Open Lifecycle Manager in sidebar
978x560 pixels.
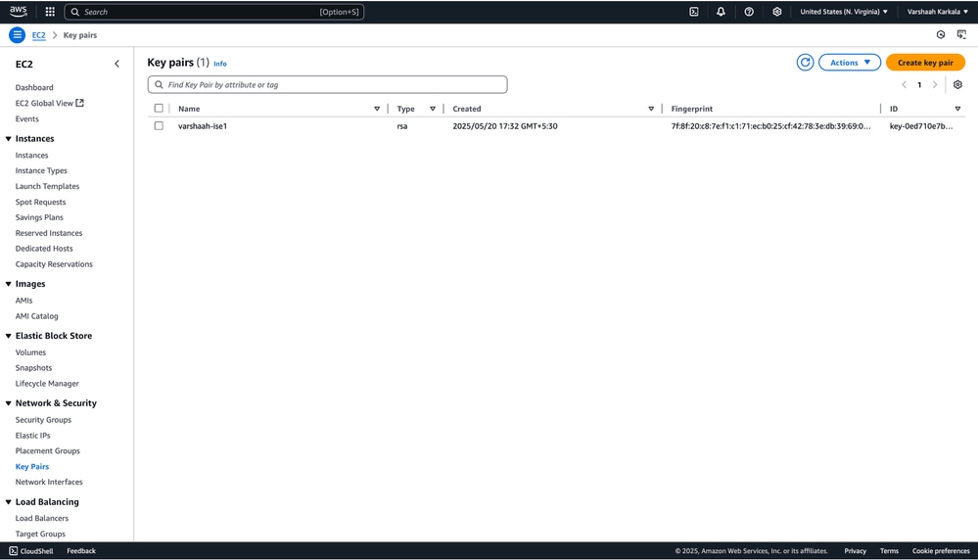pos(47,384)
